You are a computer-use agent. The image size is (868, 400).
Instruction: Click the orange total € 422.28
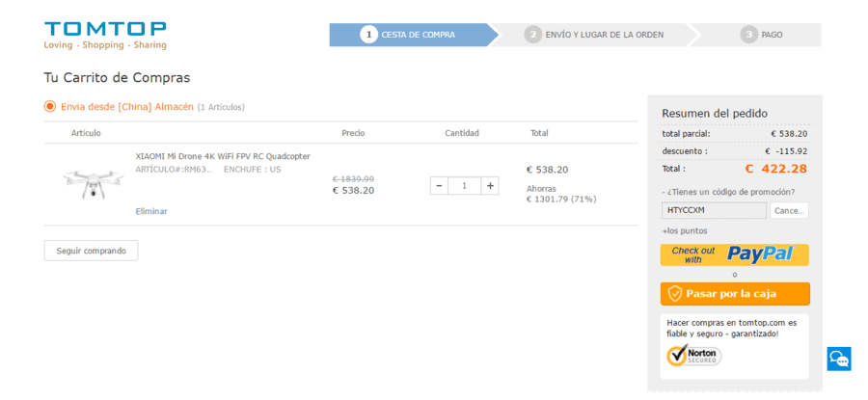[775, 169]
